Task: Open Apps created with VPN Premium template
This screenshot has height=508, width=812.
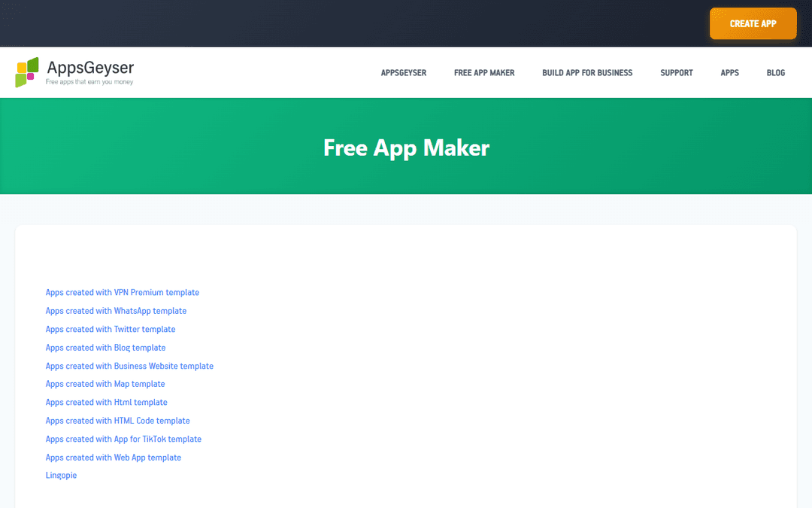Action: 123,292
